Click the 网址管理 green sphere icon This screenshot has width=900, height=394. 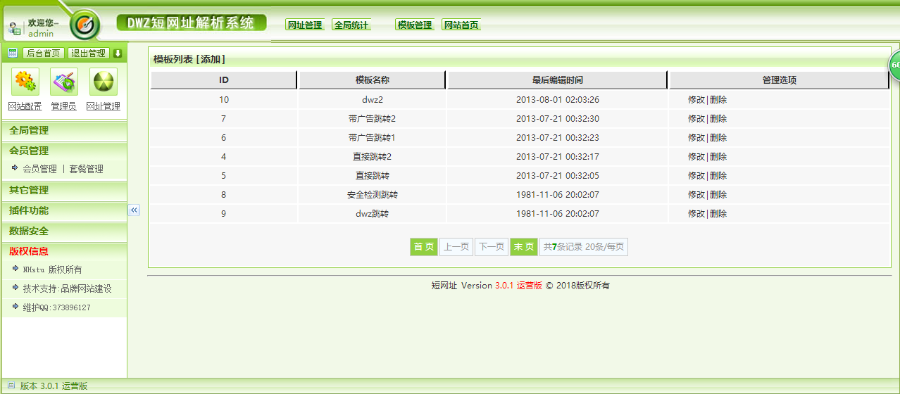point(103,82)
